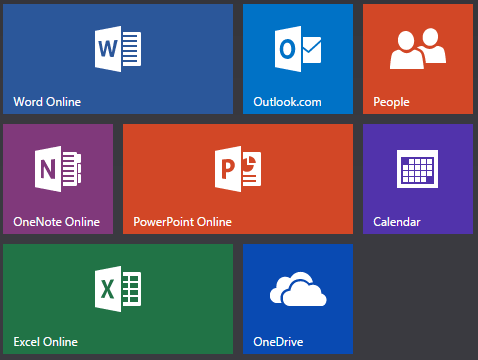Image resolution: width=478 pixels, height=360 pixels.
Task: Open the Outlook.com envelope icon
Action: pyautogui.click(x=298, y=49)
